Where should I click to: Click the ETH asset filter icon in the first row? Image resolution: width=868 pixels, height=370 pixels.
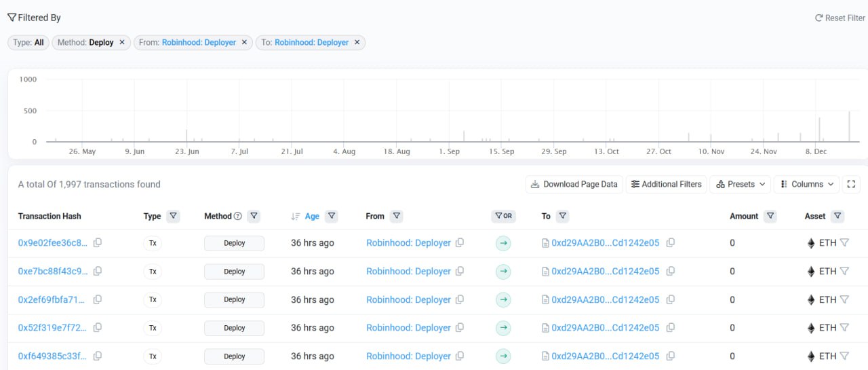tap(844, 243)
